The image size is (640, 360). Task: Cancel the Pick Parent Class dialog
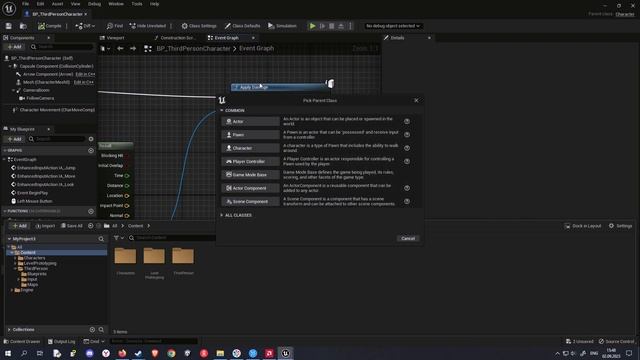pos(408,239)
